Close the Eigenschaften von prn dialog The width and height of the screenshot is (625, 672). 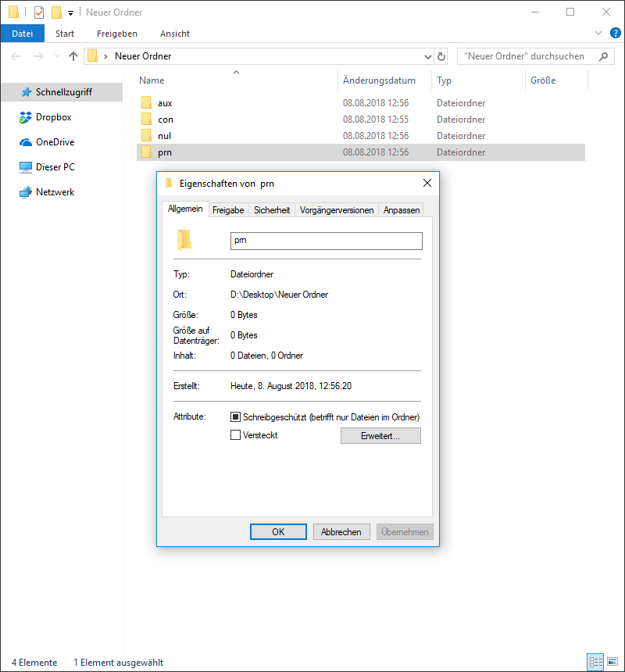pyautogui.click(x=427, y=183)
